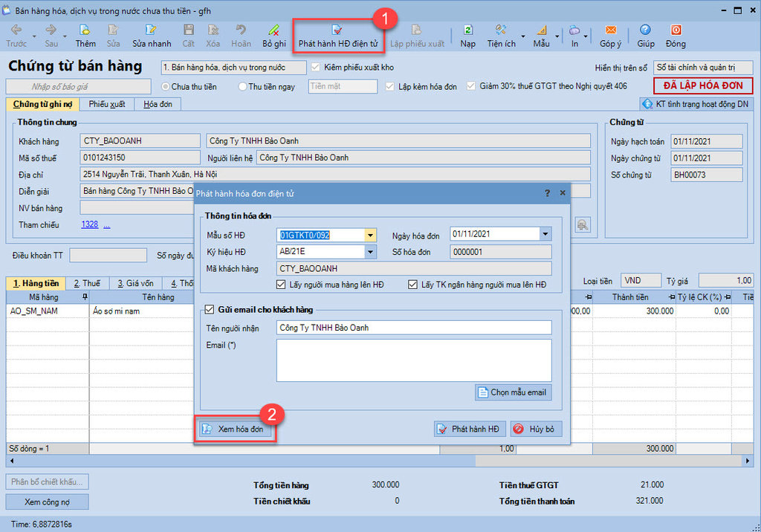Open Mẫu số HĐ dropdown arrow
This screenshot has width=761, height=532.
click(370, 236)
